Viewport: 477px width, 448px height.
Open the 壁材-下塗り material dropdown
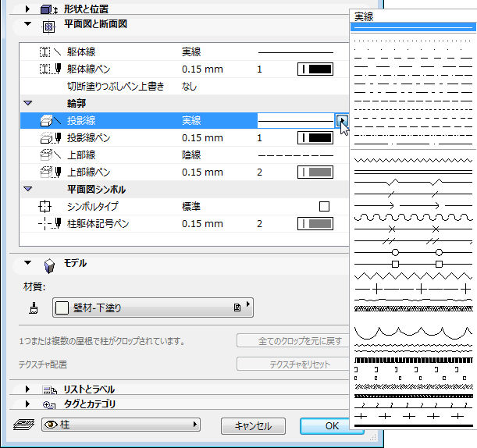[x=153, y=308]
